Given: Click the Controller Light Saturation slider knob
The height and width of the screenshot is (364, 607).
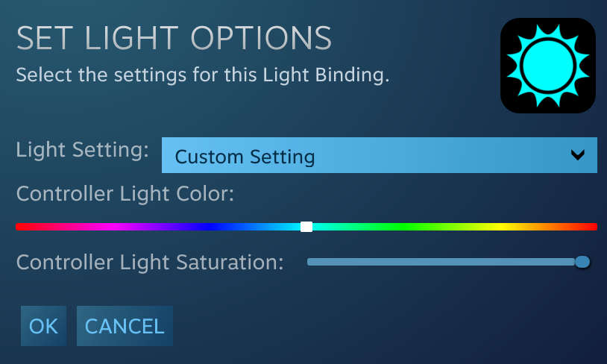Looking at the screenshot, I should pyautogui.click(x=582, y=262).
